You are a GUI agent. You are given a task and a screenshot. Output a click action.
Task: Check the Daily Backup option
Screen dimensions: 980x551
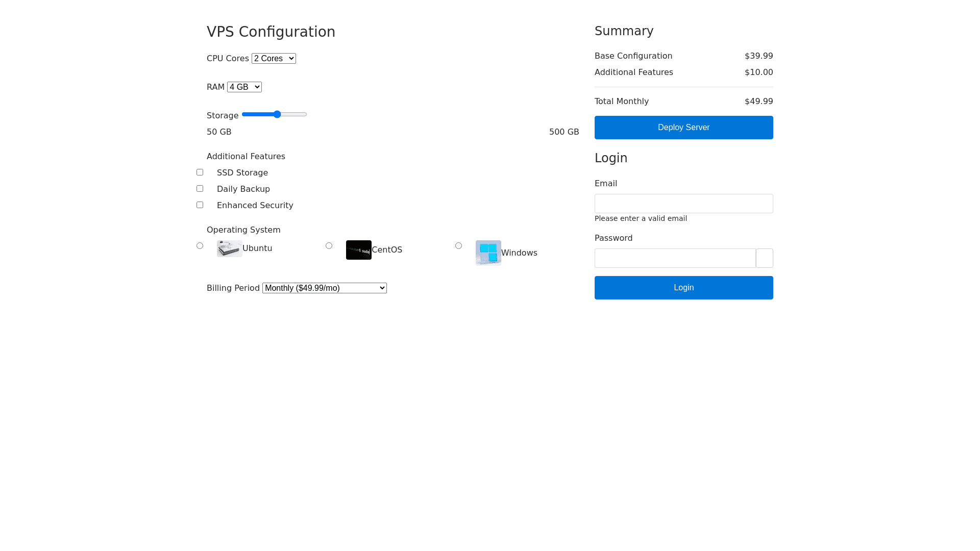pos(200,189)
